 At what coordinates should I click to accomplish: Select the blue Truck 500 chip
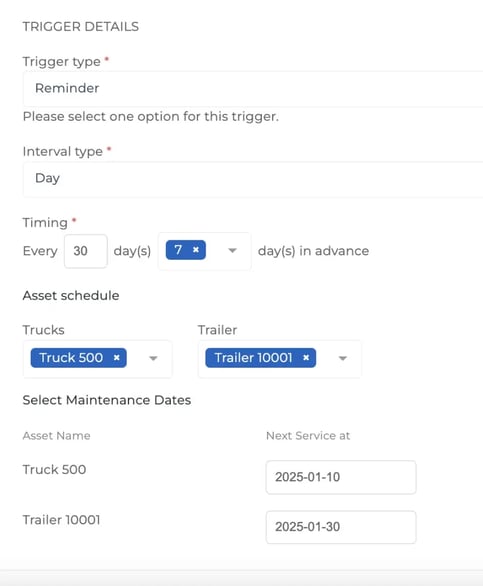click(x=79, y=358)
